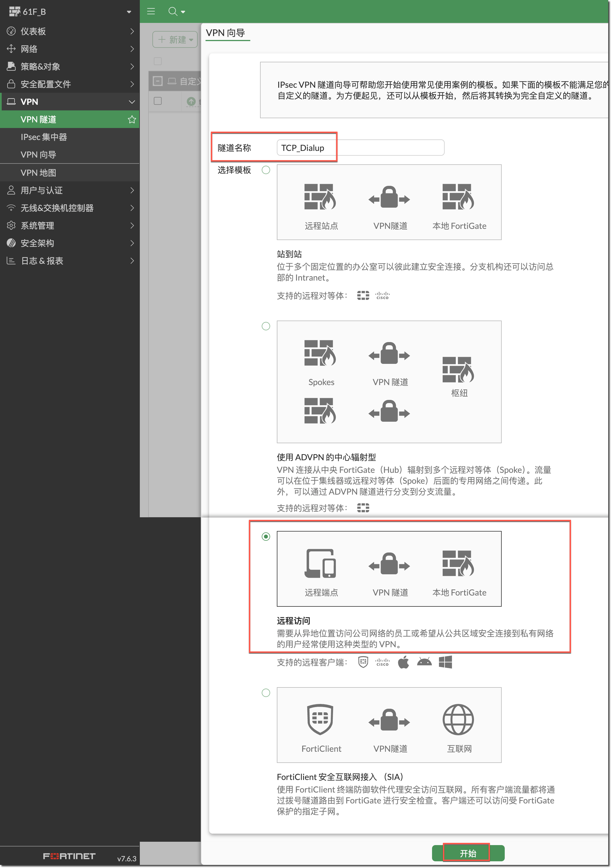Click the 新建 button

[x=175, y=40]
